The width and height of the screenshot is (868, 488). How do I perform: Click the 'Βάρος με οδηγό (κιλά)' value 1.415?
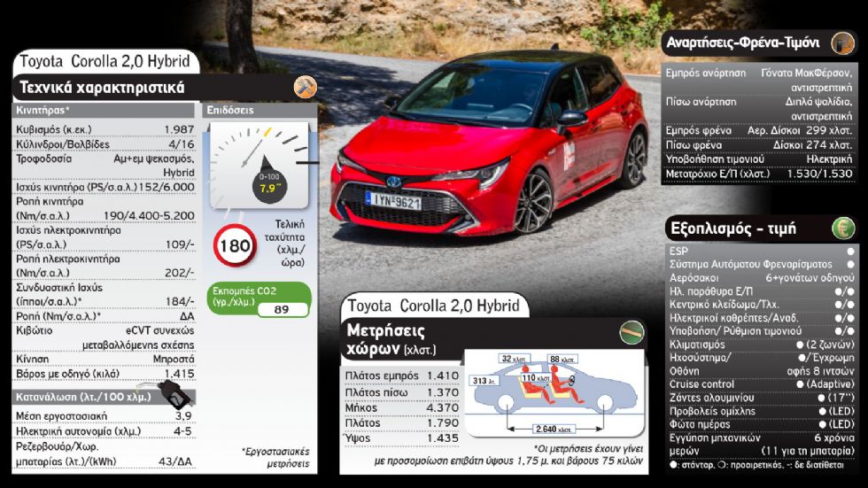pos(179,374)
